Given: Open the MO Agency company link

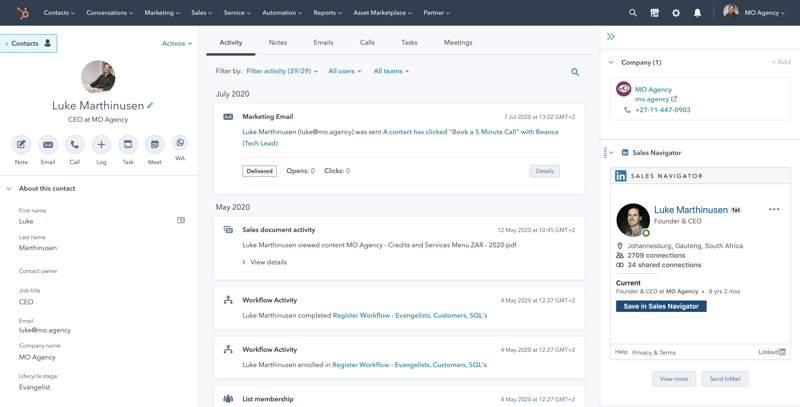Looking at the screenshot, I should 654,90.
